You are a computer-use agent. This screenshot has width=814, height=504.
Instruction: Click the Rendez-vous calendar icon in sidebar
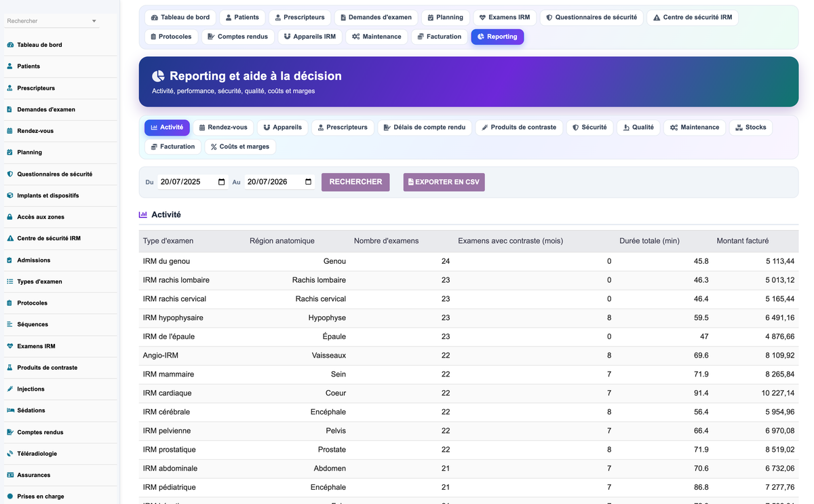click(x=10, y=131)
